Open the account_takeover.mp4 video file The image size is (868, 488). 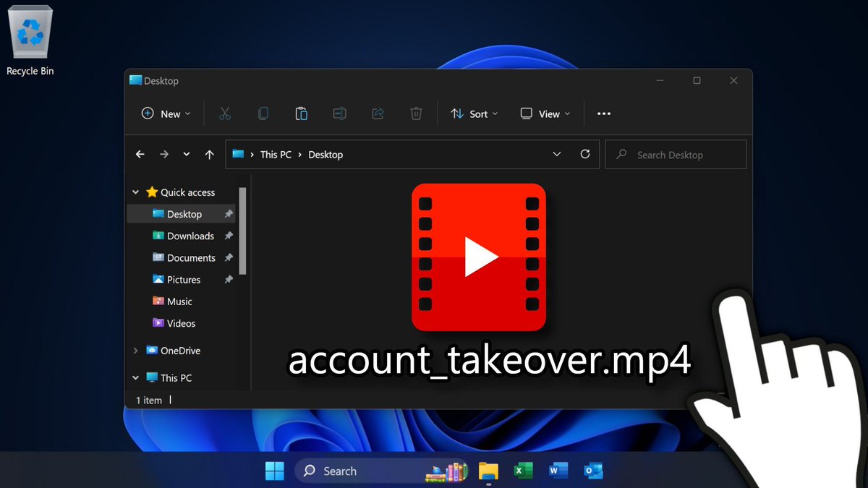pos(479,257)
